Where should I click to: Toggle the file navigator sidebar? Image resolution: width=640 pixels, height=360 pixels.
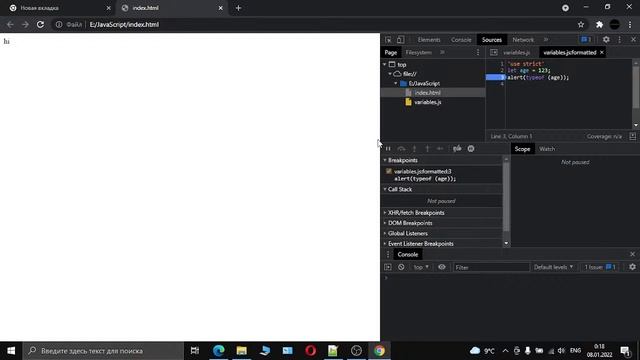point(493,52)
